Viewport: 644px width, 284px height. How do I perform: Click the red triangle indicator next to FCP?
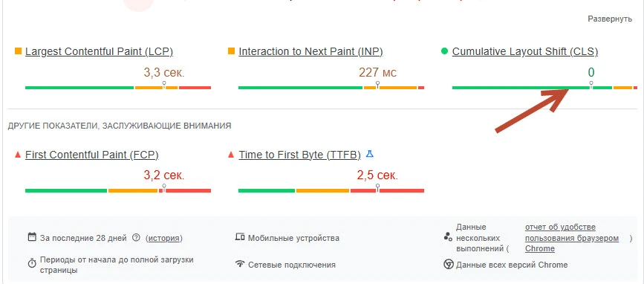click(18, 155)
